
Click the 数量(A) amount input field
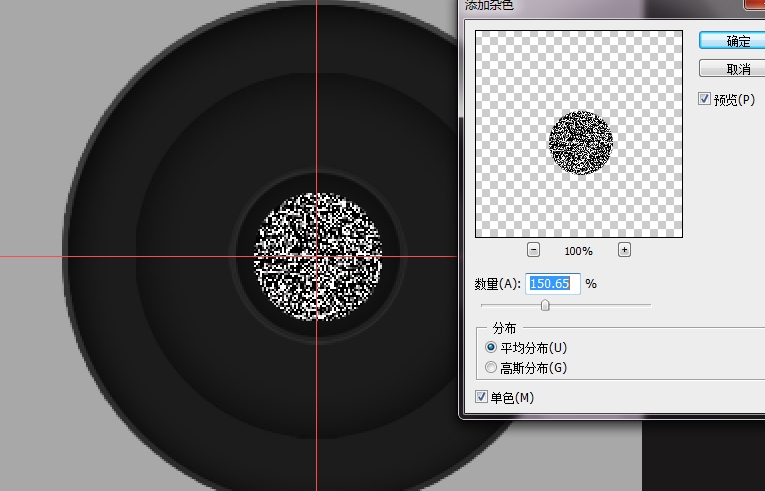[x=553, y=284]
